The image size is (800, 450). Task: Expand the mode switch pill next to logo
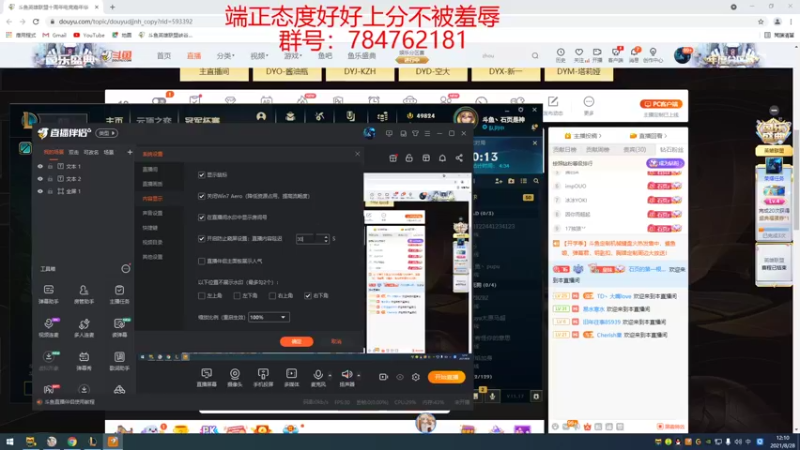(107, 133)
